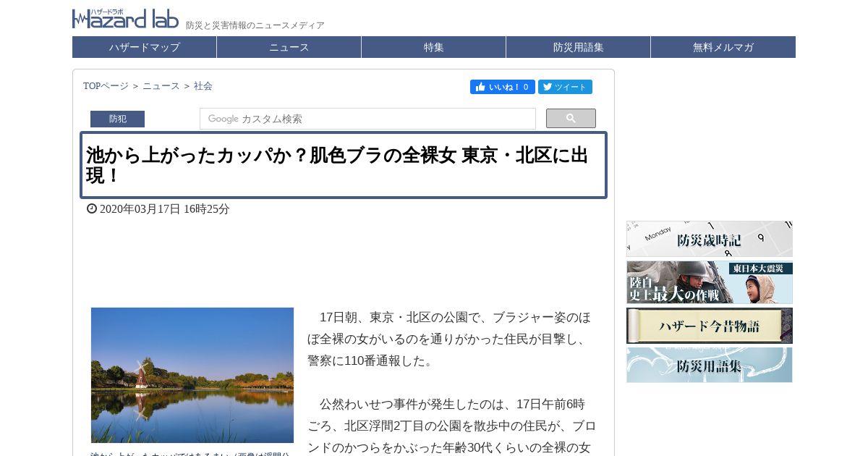Open the 防災用語集 sidebar banner

710,365
